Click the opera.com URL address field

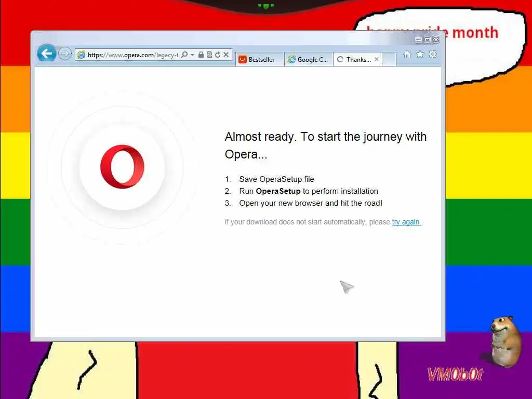point(133,55)
